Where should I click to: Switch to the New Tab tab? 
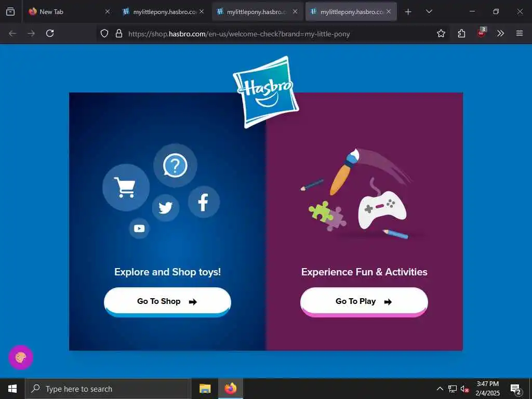coord(70,11)
